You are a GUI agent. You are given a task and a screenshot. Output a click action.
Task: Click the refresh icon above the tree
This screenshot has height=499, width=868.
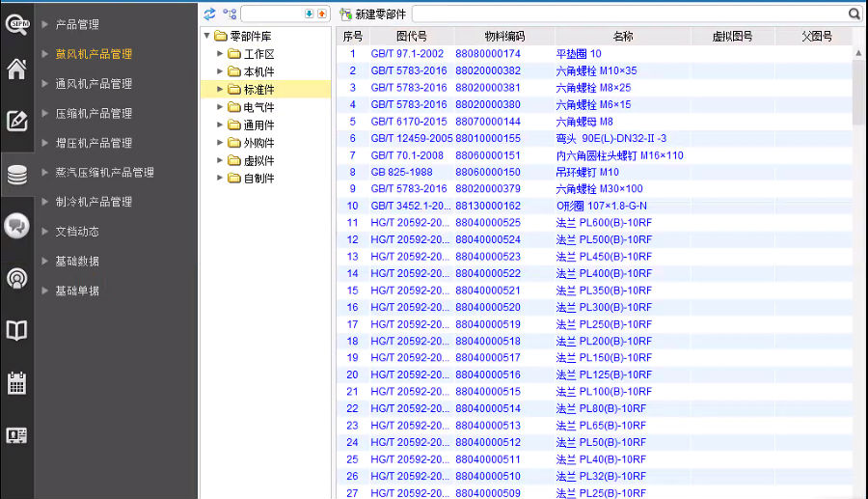209,14
